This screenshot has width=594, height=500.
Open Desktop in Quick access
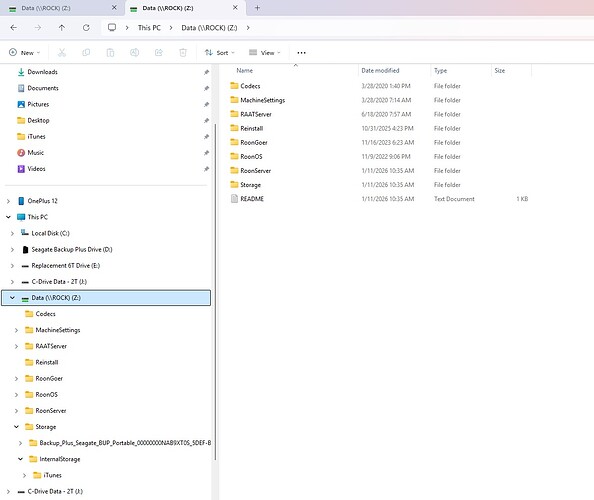click(38, 120)
